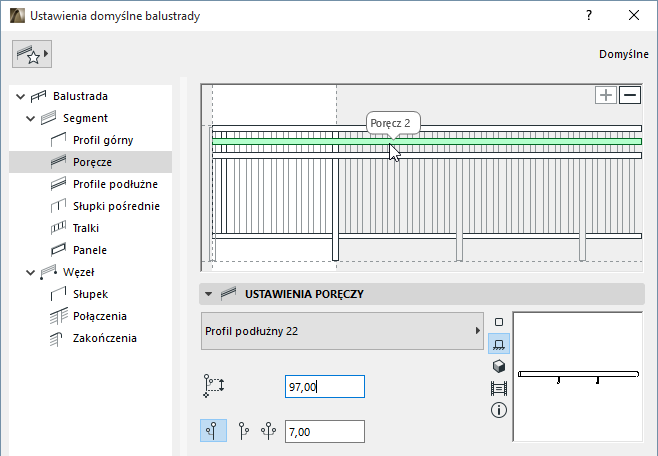The width and height of the screenshot is (658, 456).
Task: Click the Słupki pośrednie icon
Action: click(58, 206)
